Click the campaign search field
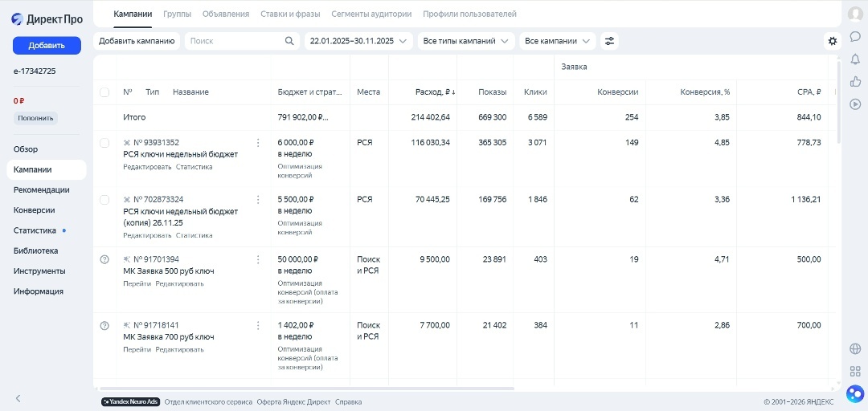This screenshot has height=411, width=868. pos(243,41)
